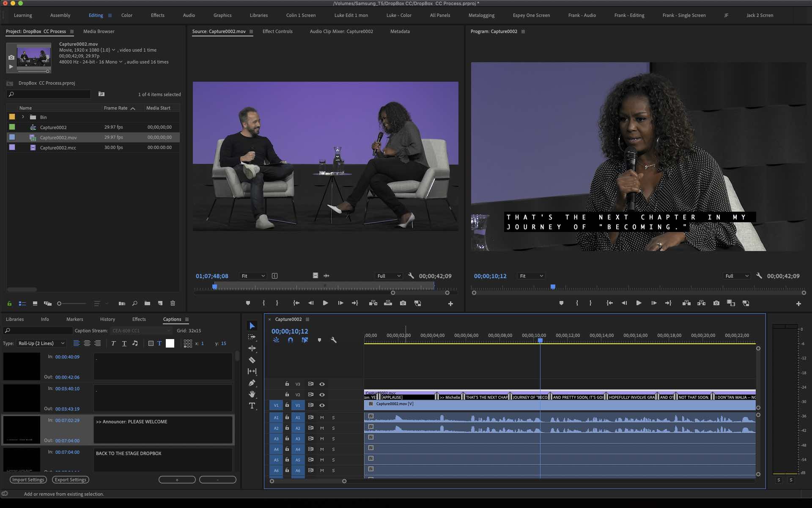Select the Pen tool in the timeline toolbar
The image size is (812, 508).
(x=252, y=383)
